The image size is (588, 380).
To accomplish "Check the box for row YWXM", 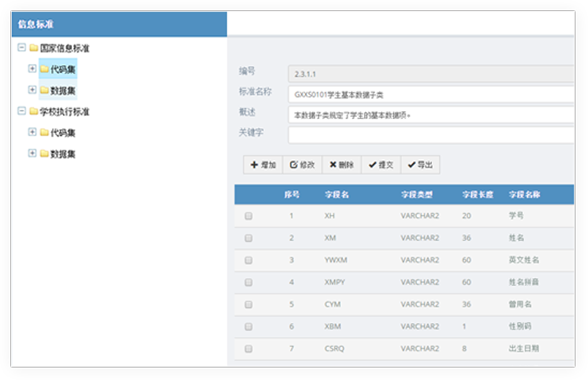I will 248,260.
